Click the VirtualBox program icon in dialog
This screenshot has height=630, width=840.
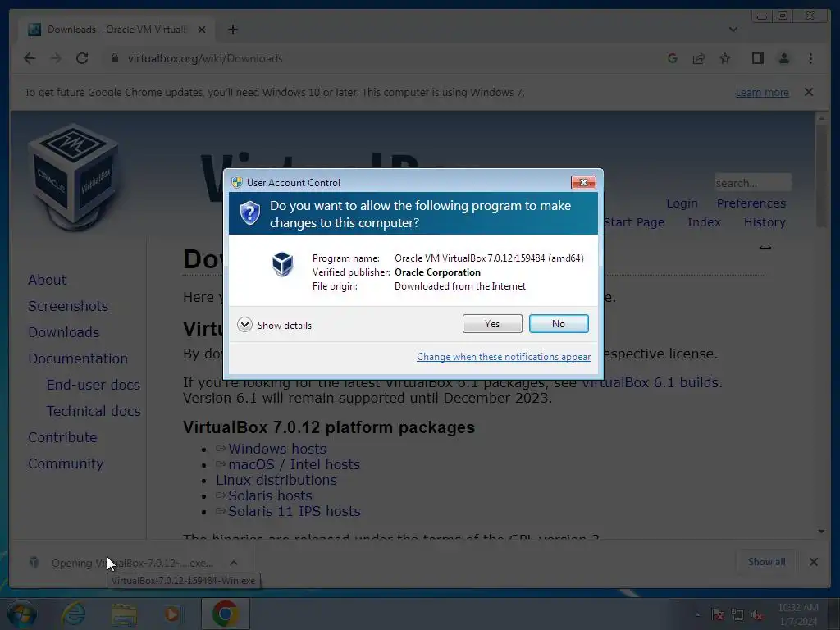click(x=282, y=264)
